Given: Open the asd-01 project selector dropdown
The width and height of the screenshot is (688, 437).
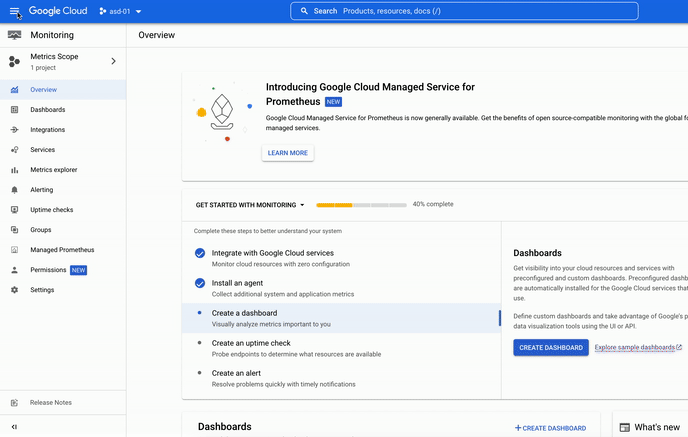Looking at the screenshot, I should tap(120, 11).
